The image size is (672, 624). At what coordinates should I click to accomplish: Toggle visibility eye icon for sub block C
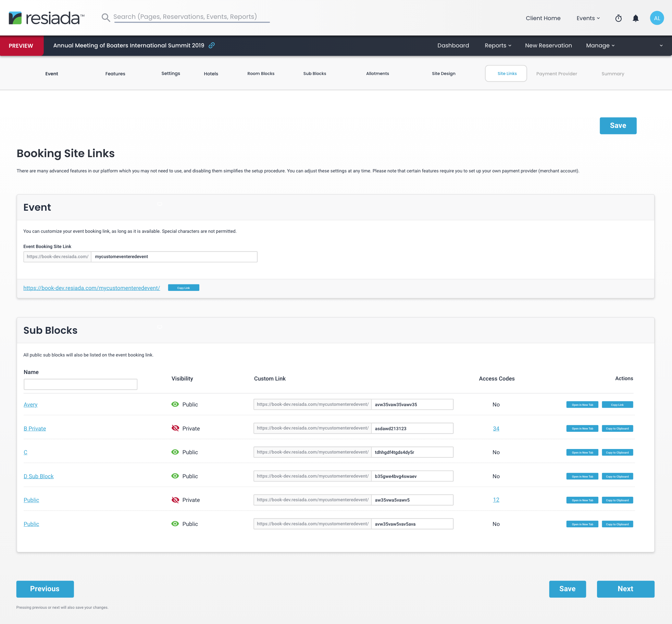tap(175, 452)
